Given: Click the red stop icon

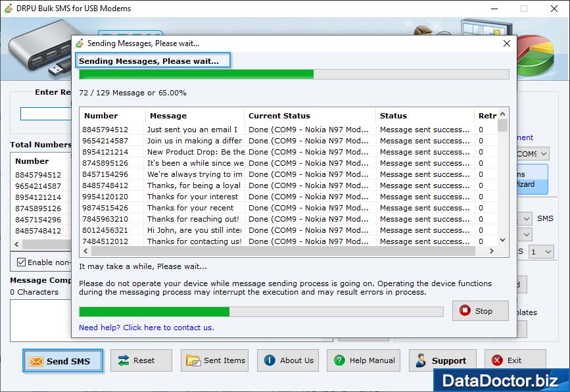Looking at the screenshot, I should pyautogui.click(x=465, y=310).
